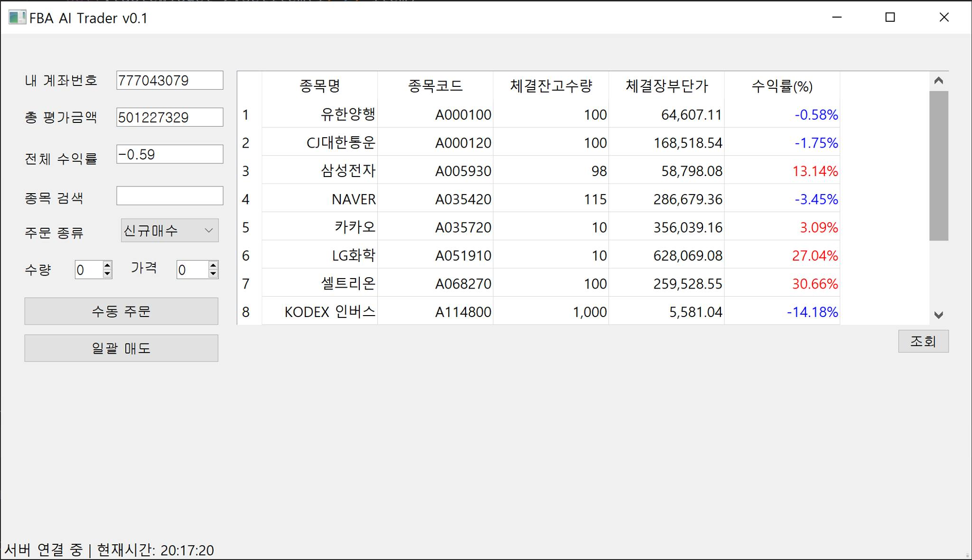Click the 카카오 stock name cell
Image resolution: width=972 pixels, height=560 pixels.
tap(320, 227)
